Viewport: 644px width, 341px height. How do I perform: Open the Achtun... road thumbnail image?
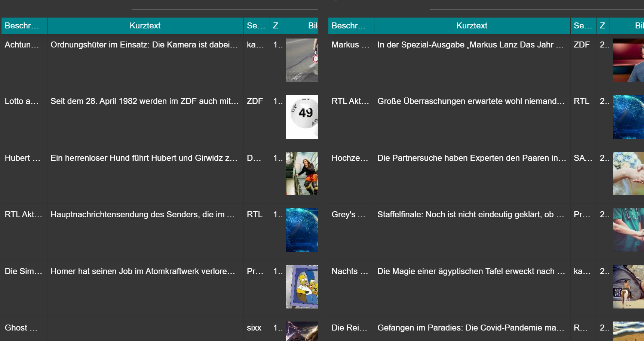[302, 60]
